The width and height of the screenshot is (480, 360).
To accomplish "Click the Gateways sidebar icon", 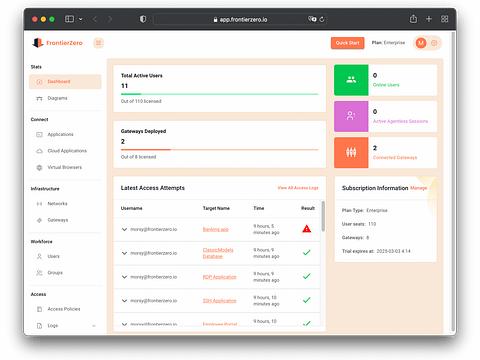I will click(x=39, y=220).
